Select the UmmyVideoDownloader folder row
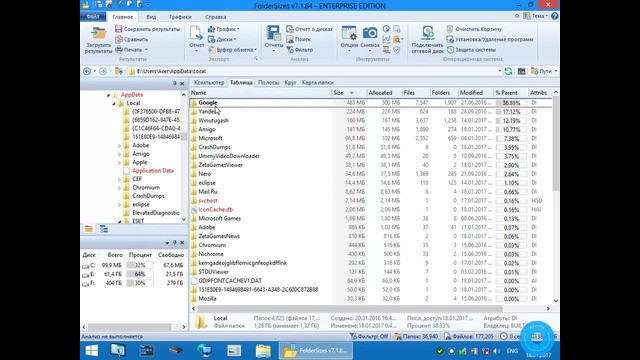Viewport: 640px width, 360px height. tap(370, 156)
